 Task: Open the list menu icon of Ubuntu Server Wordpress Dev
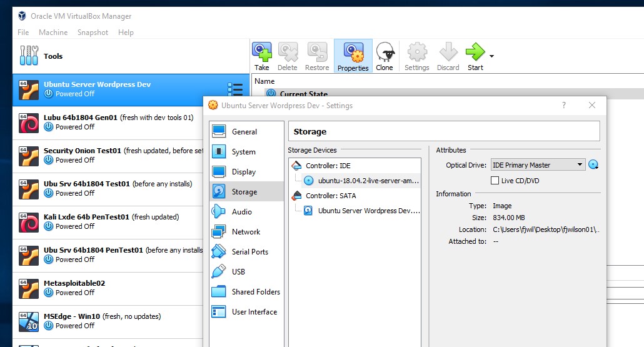(x=235, y=89)
